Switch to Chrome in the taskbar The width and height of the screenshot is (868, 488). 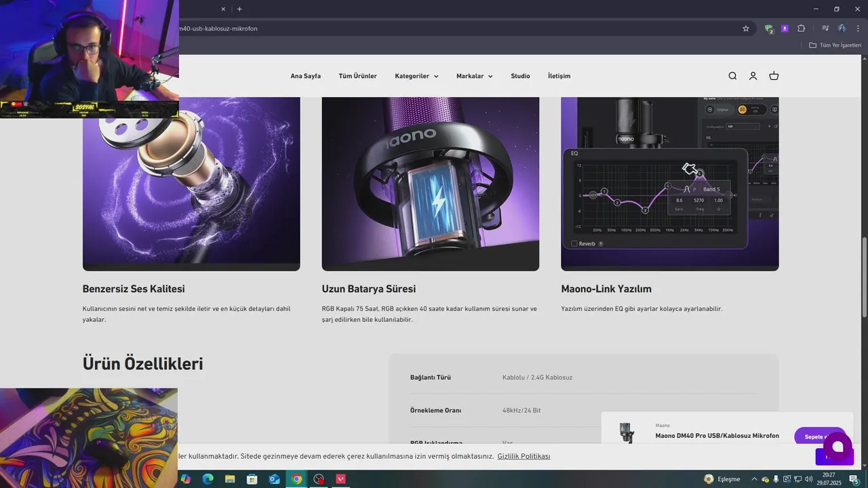click(x=296, y=479)
